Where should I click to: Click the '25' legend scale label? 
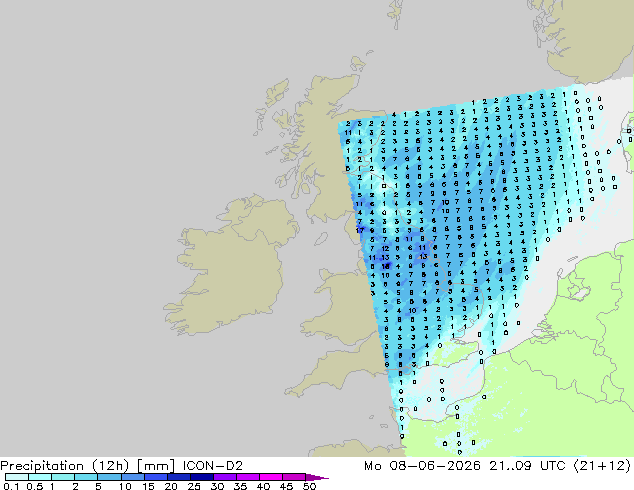pyautogui.click(x=194, y=486)
